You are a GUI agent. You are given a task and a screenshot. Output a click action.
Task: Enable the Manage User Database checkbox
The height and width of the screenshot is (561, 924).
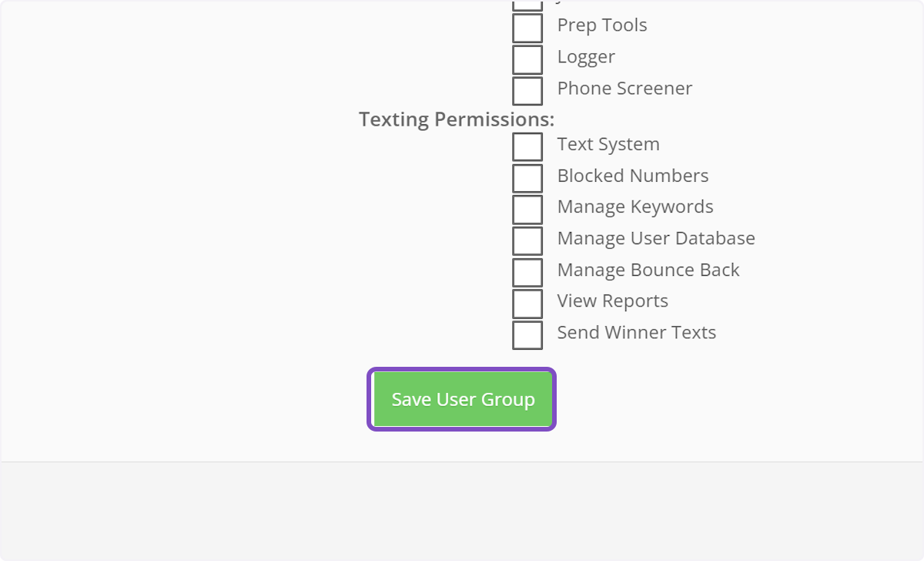[527, 240]
